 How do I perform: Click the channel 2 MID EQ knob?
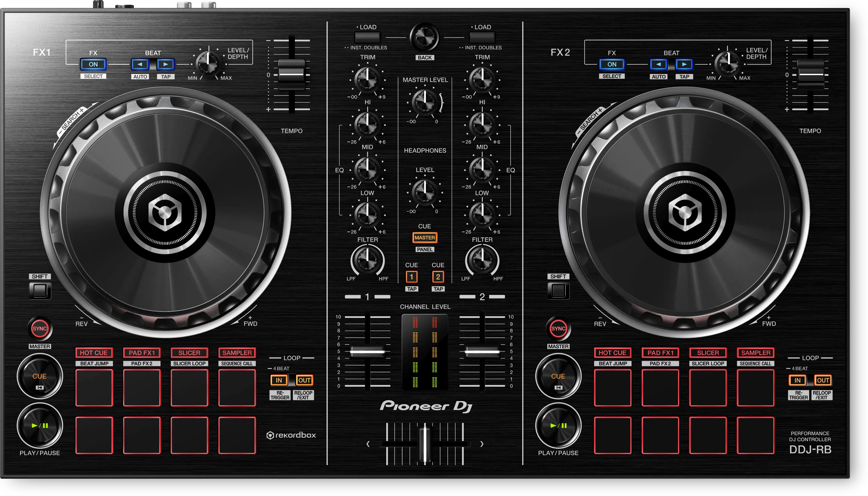482,169
